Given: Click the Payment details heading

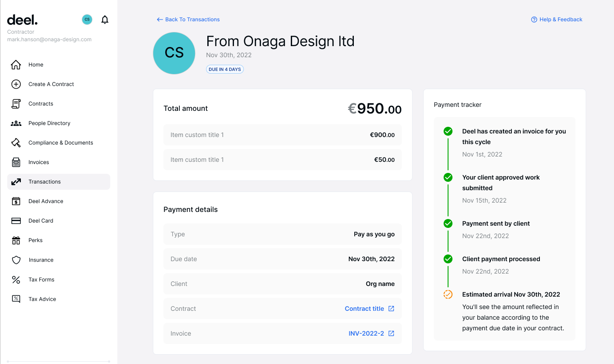Looking at the screenshot, I should tap(190, 209).
